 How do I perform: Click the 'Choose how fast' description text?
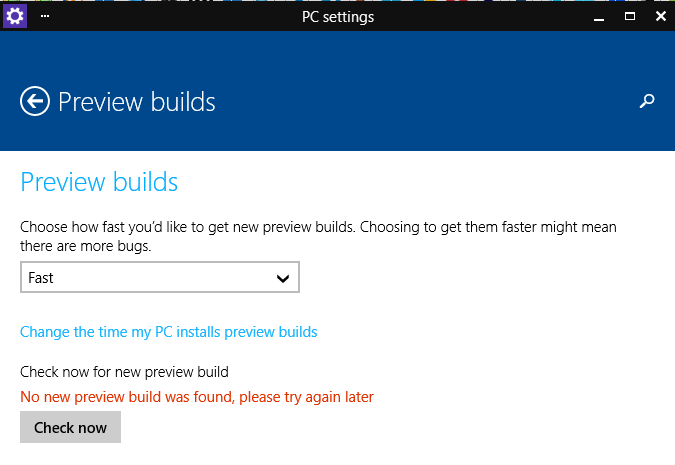pyautogui.click(x=318, y=227)
